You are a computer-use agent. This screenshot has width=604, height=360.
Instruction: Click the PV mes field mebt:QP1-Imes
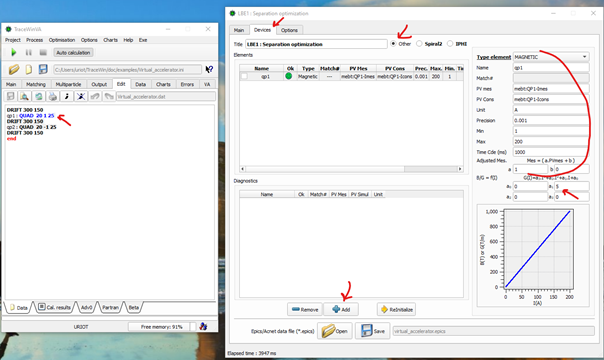551,89
